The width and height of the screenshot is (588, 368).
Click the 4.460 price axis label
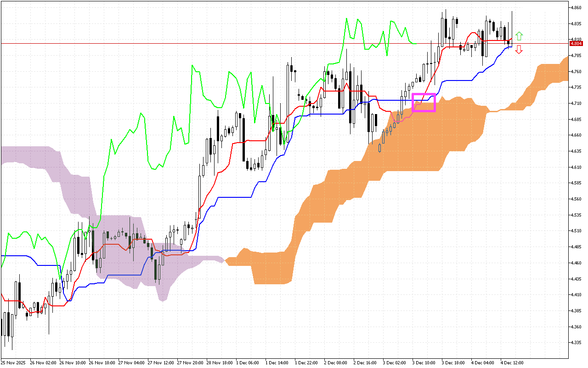[576, 263]
